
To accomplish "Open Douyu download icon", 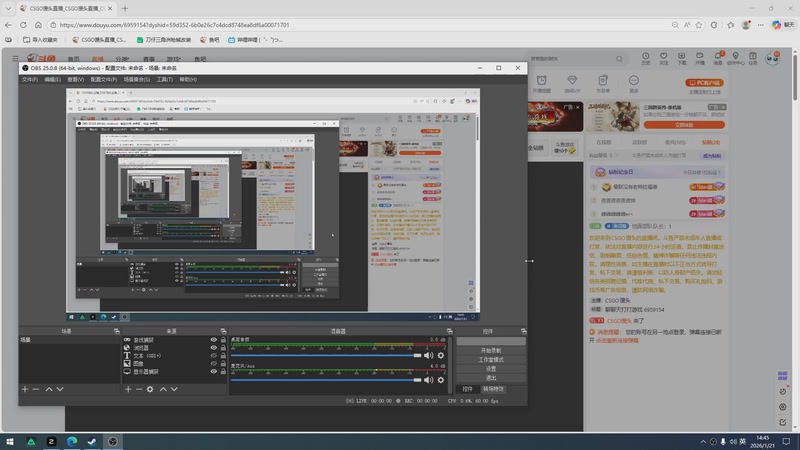I will click(682, 58).
